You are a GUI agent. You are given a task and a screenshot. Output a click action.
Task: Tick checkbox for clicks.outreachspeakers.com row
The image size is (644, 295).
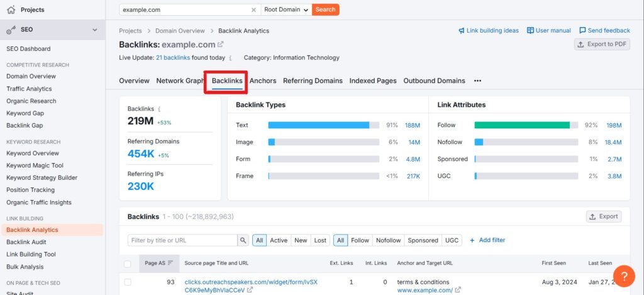[128, 282]
